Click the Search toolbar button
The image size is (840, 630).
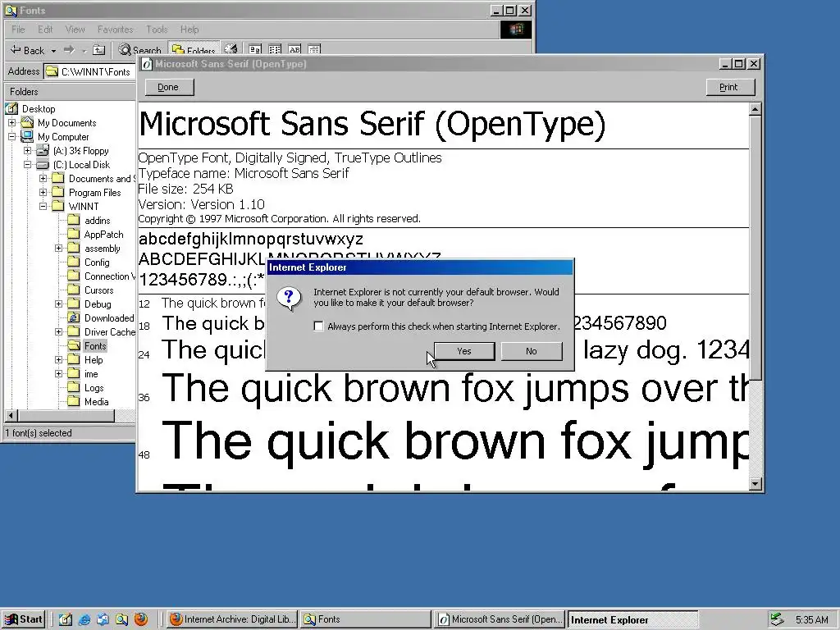point(139,50)
